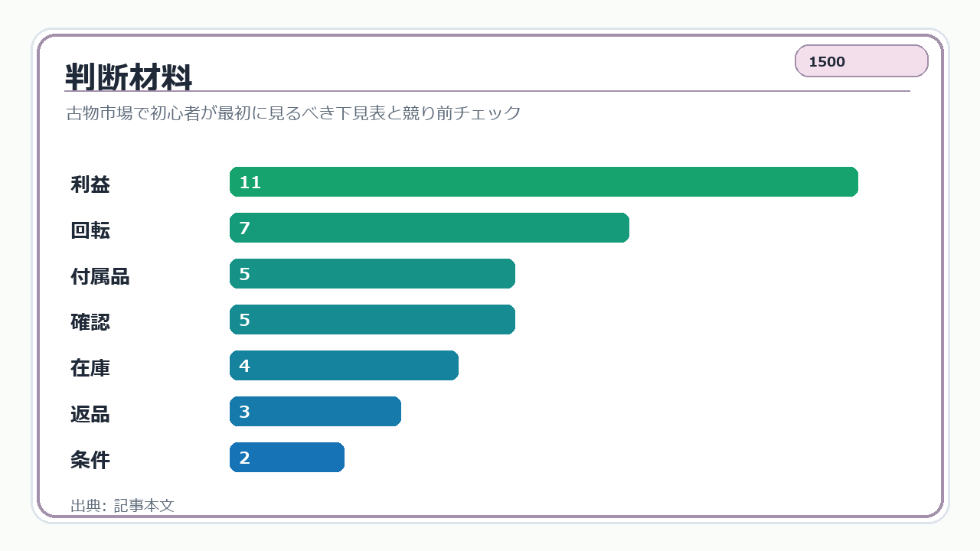This screenshot has height=551, width=980.
Task: Select the 在庫 category label
Action: click(90, 368)
